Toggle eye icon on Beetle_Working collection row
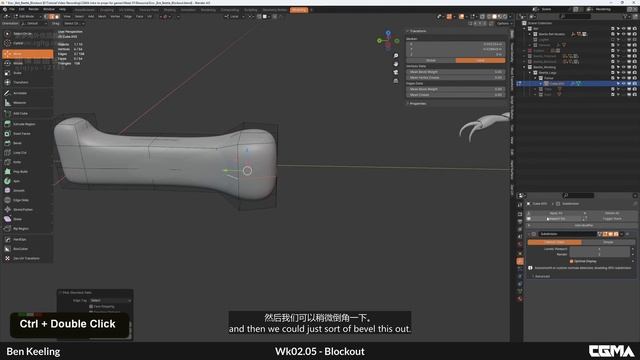The width and height of the screenshot is (640, 360). click(623, 67)
